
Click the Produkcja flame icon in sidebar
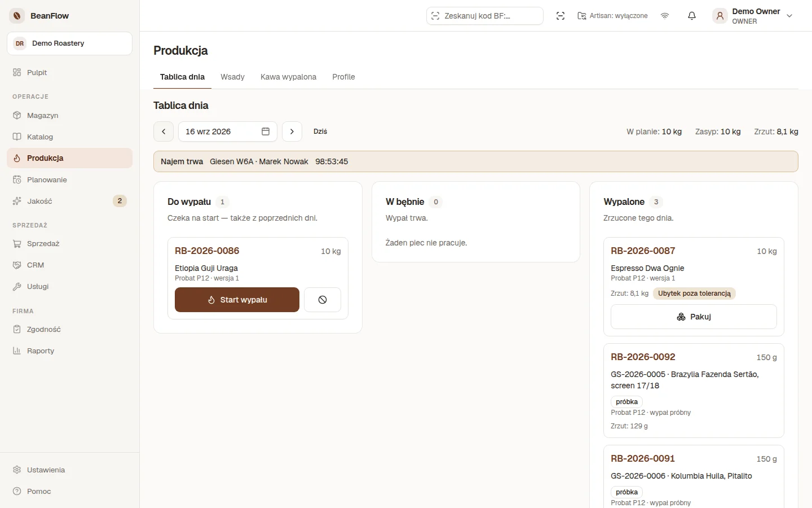click(x=17, y=158)
